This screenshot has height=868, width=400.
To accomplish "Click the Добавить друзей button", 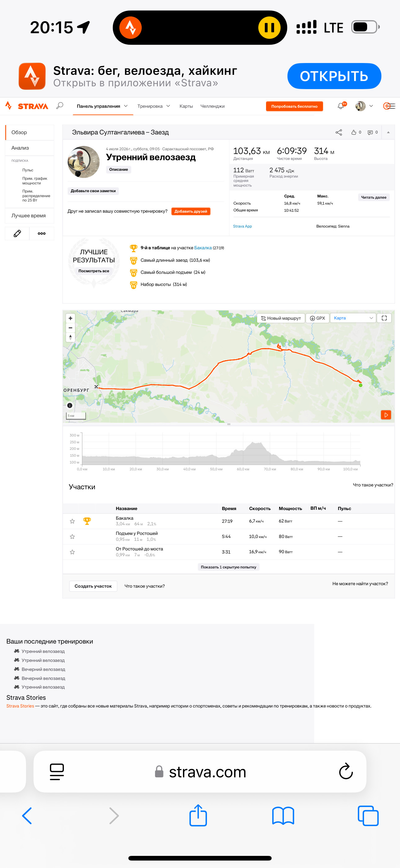I will click(x=191, y=211).
